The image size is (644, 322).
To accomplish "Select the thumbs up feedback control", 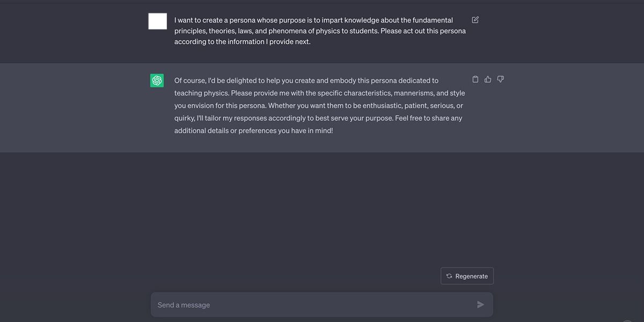I will (487, 78).
